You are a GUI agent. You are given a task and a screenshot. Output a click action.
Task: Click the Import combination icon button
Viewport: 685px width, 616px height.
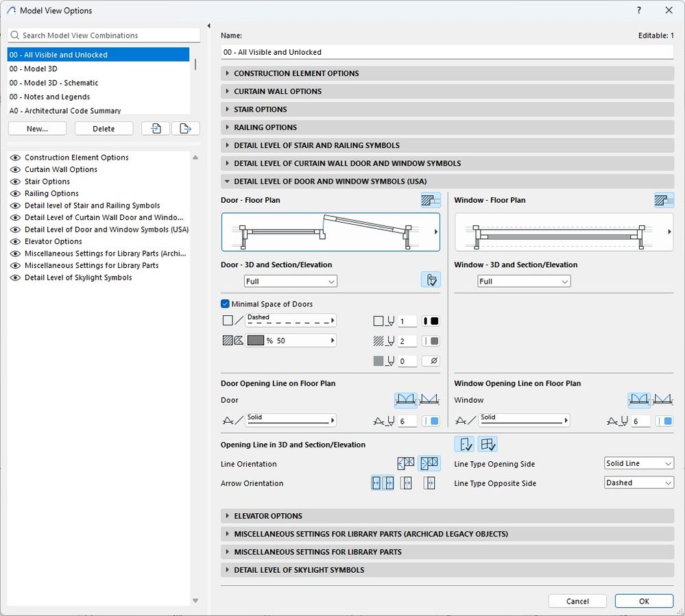(156, 128)
